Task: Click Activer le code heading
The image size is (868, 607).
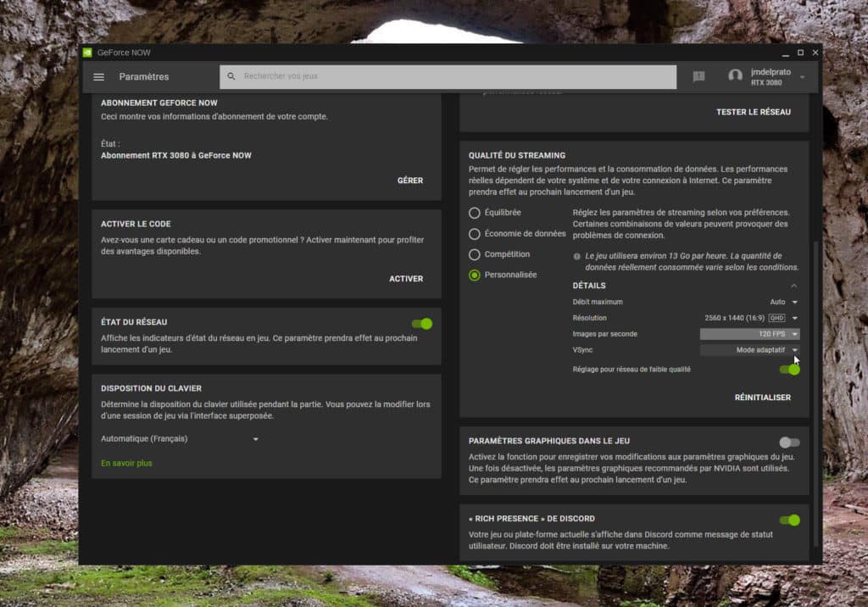Action: click(x=136, y=224)
